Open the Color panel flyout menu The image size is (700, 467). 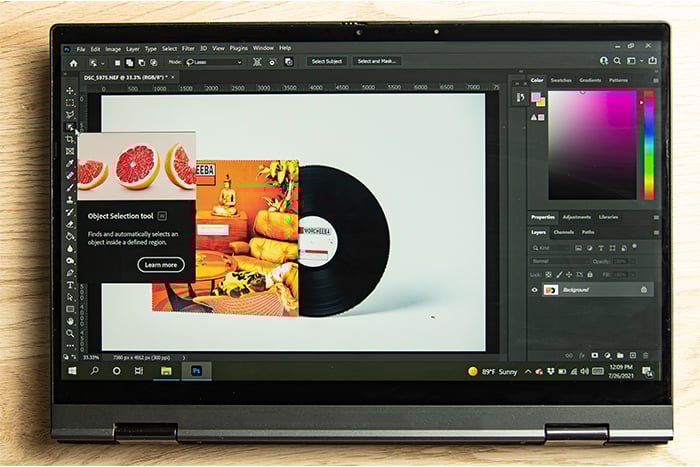coord(655,80)
